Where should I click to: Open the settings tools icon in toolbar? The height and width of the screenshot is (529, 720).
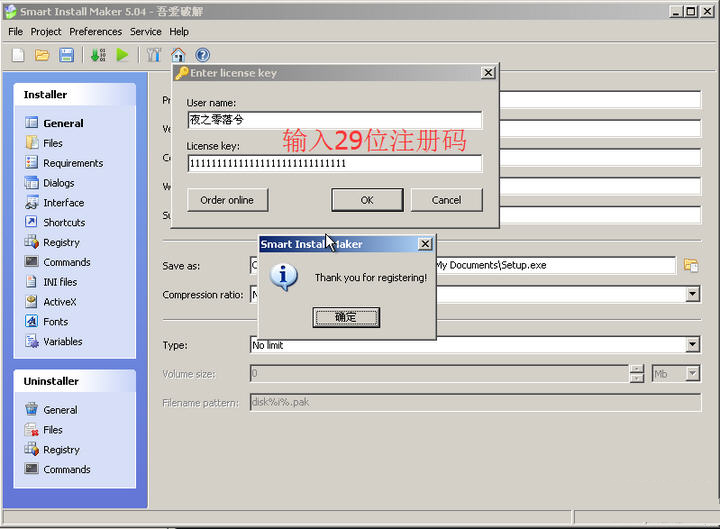click(153, 55)
